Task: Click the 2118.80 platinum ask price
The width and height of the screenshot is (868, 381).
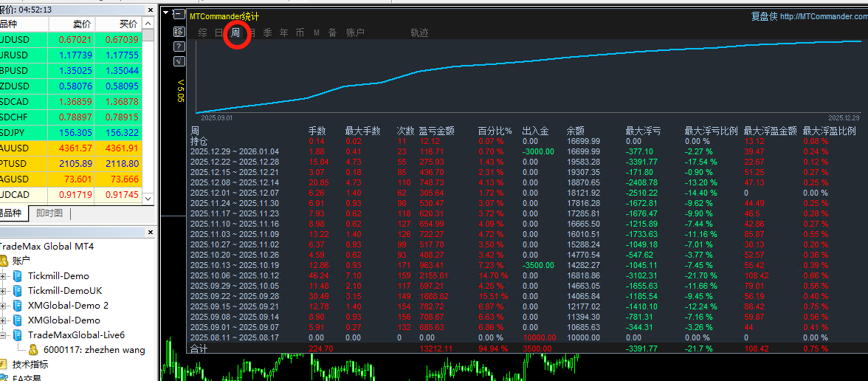Action: 121,164
